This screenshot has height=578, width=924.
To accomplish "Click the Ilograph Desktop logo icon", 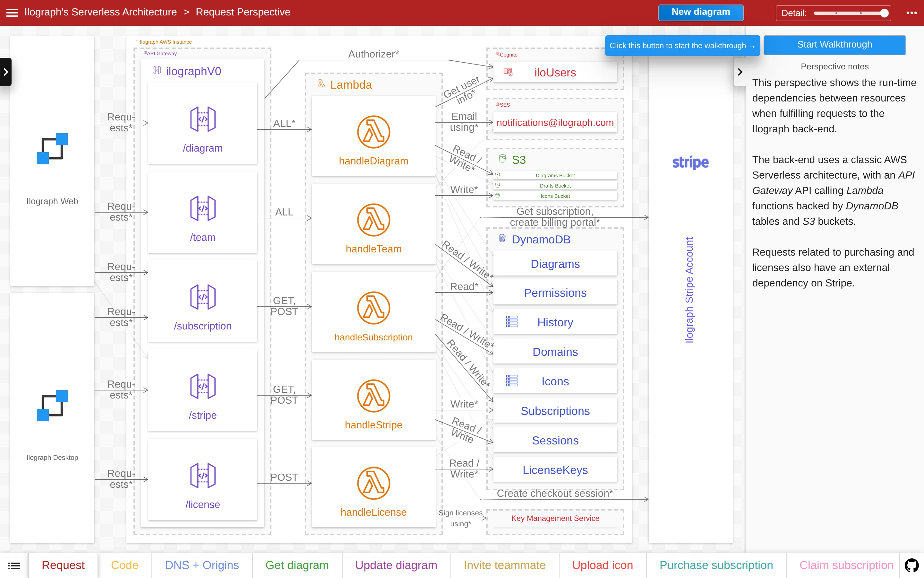I will [x=52, y=405].
